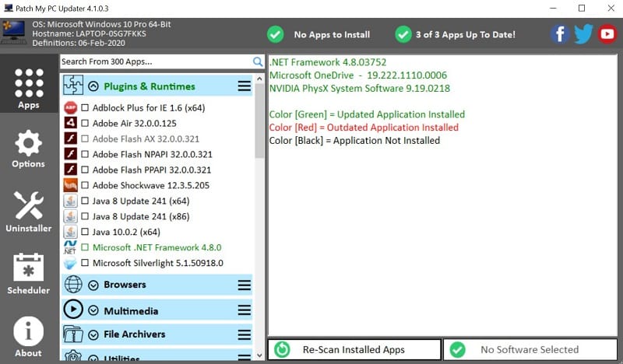Click the Adblock Plus ABP icon
Screen dimensions: 623x364
click(70, 107)
